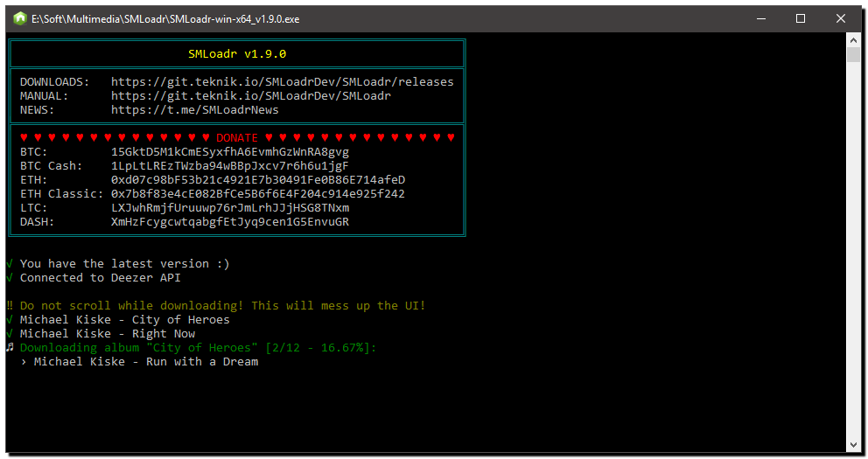Click the 'Downloading album' progress line
868x459 pixels.
pyautogui.click(x=198, y=348)
